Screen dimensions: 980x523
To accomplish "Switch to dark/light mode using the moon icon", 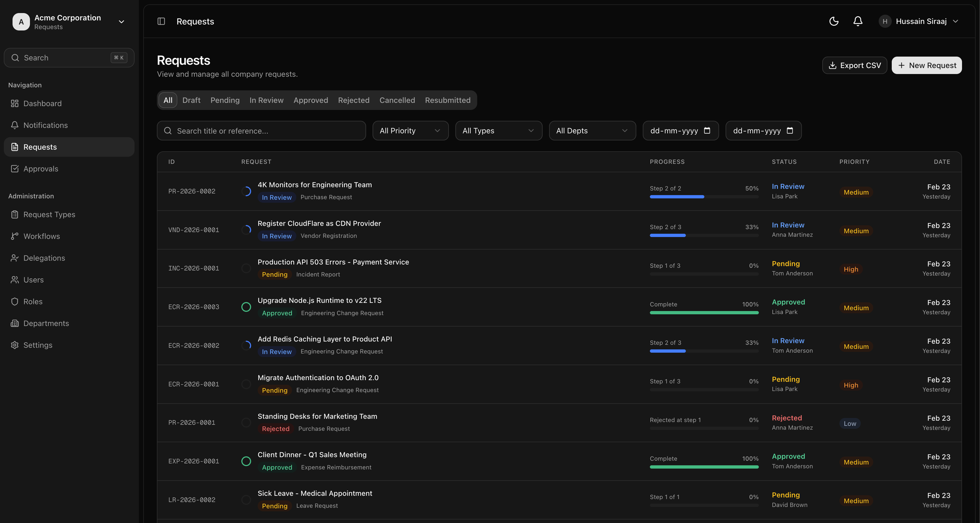I will [834, 21].
